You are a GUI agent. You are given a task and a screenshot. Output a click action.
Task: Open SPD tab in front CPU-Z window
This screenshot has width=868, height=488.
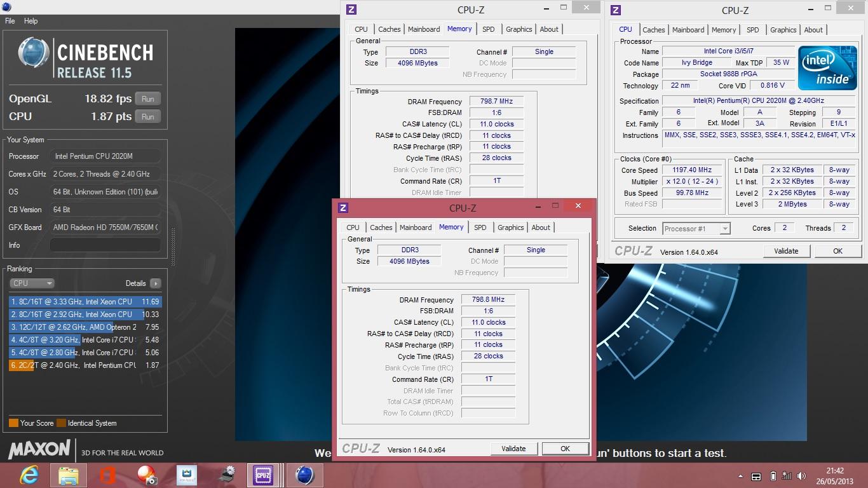coord(480,227)
